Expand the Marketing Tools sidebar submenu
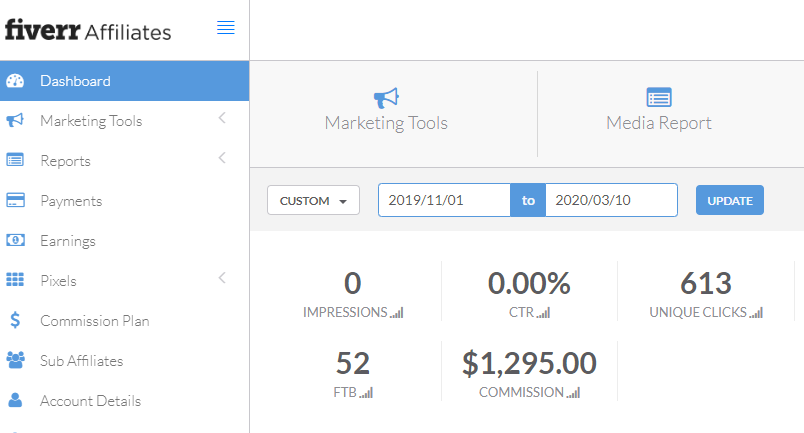Image resolution: width=804 pixels, height=433 pixels. tap(222, 120)
